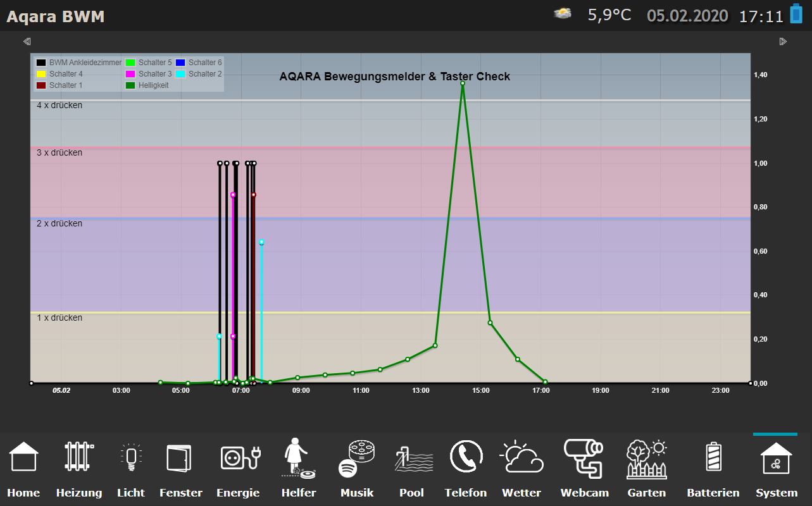Open the Telefon phone icon

click(466, 457)
